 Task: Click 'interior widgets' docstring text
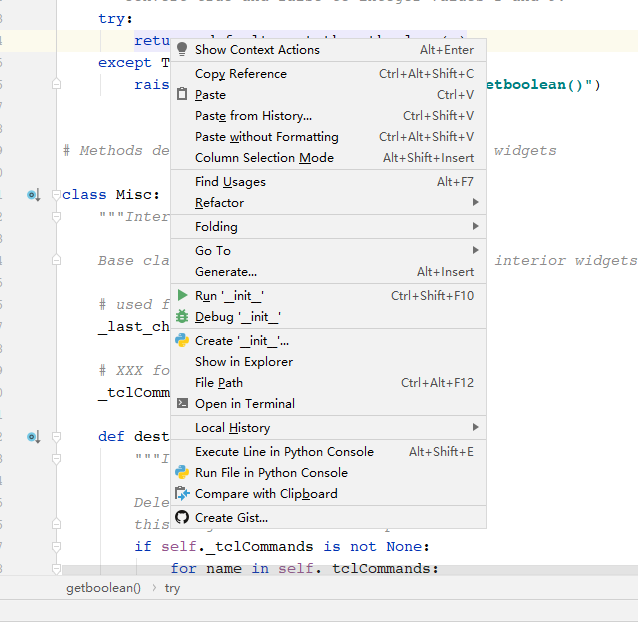566,260
